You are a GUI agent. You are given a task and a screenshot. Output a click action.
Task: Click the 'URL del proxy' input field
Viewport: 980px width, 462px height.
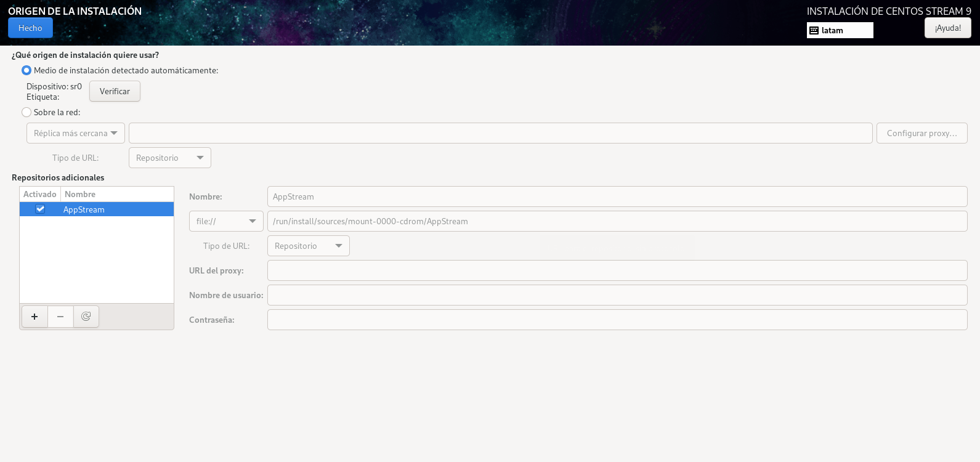pyautogui.click(x=617, y=270)
